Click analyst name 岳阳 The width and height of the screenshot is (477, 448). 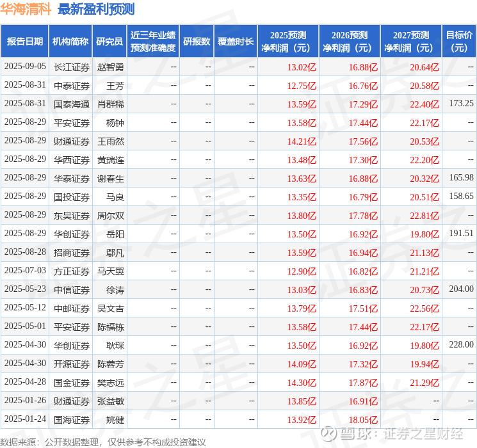click(115, 234)
